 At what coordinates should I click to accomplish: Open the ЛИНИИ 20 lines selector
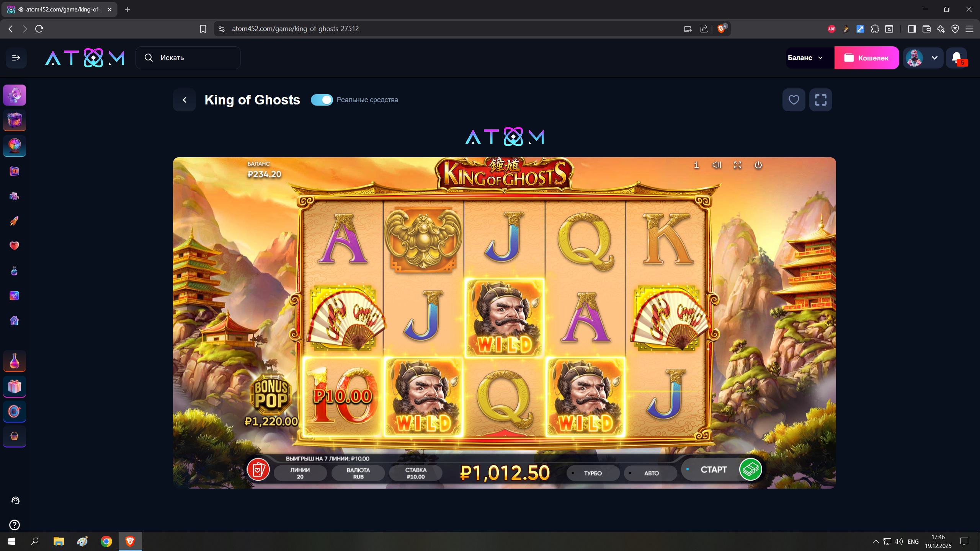[300, 473]
